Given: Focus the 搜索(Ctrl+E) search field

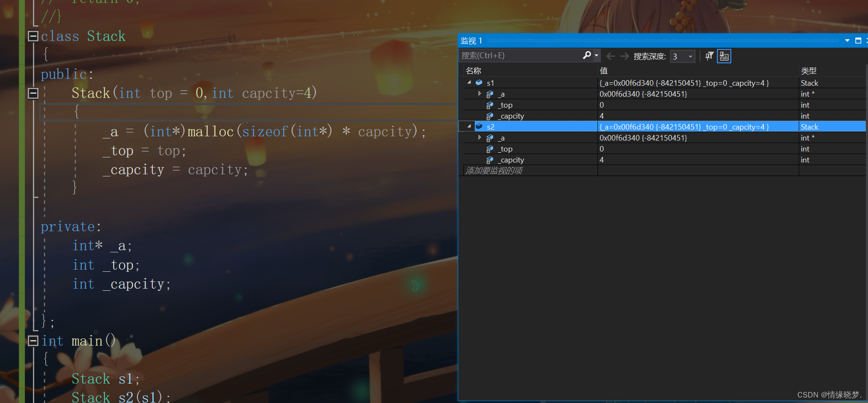Looking at the screenshot, I should pos(521,55).
